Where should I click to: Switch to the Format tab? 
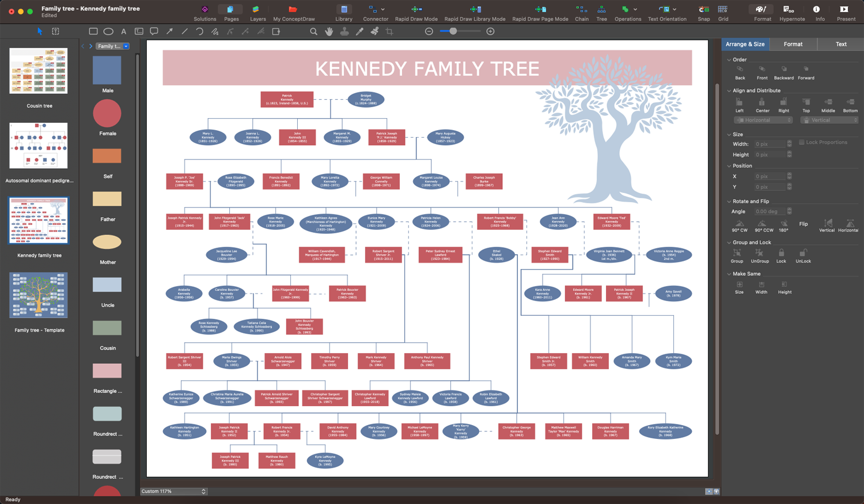coord(793,44)
